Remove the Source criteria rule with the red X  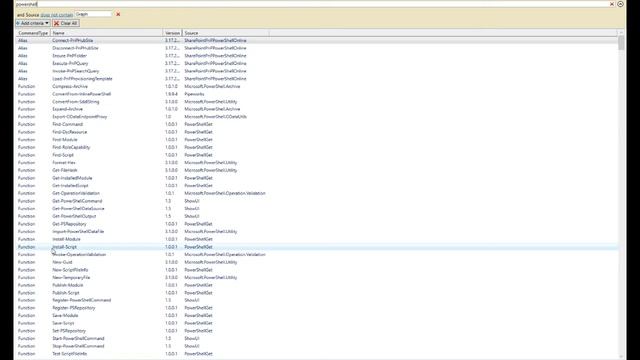118,14
